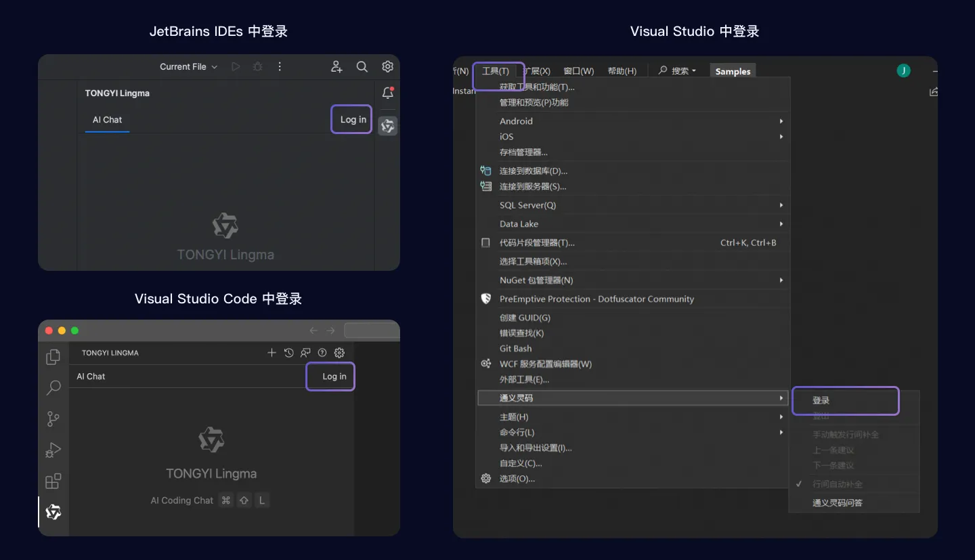
Task: Open the 窗口(W) menu in Visual Studio
Action: pyautogui.click(x=578, y=71)
